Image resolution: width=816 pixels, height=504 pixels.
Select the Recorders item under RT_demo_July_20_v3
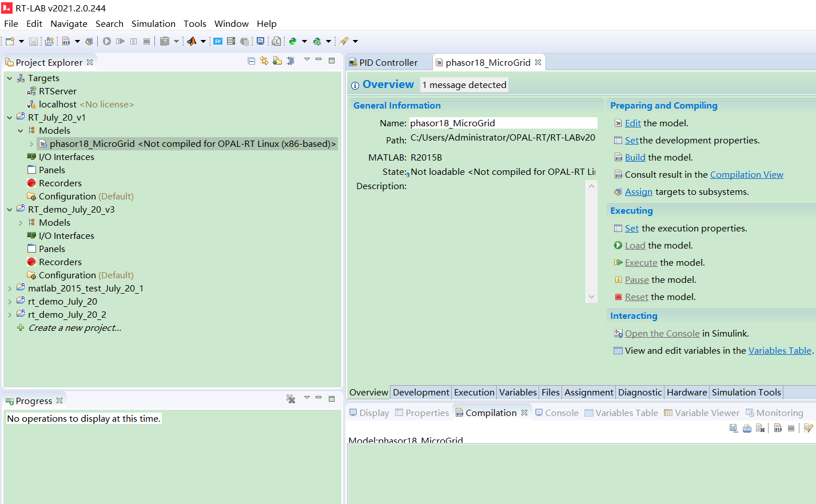click(60, 262)
